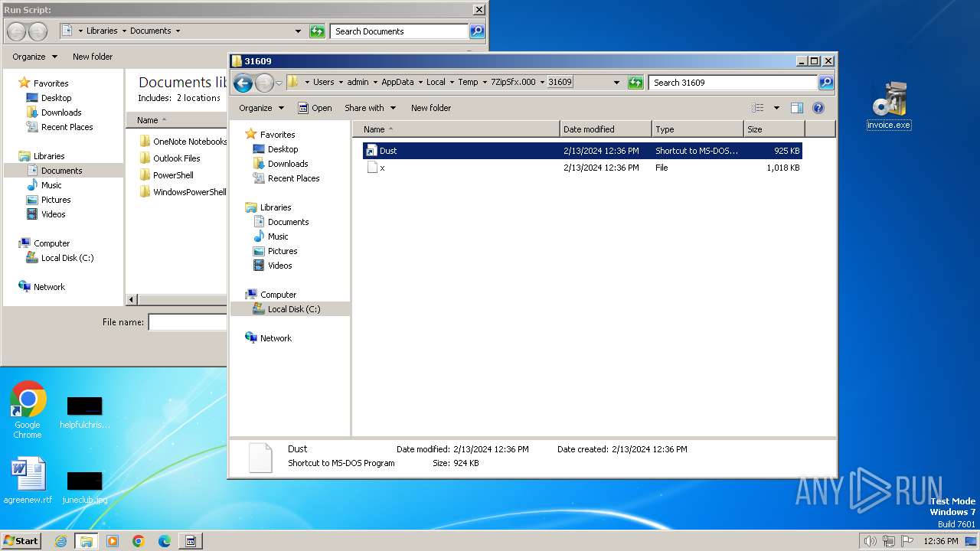This screenshot has height=551, width=980.
Task: Expand the Run Script address bar dropdown
Action: point(298,31)
